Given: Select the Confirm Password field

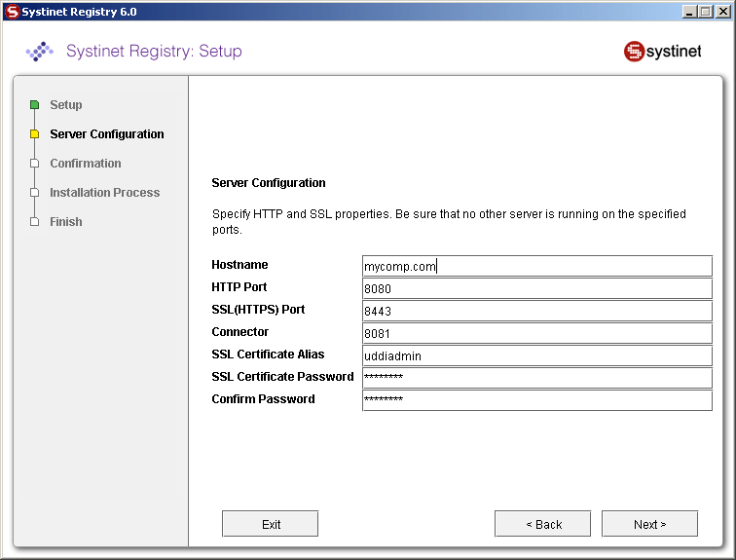Looking at the screenshot, I should (537, 400).
